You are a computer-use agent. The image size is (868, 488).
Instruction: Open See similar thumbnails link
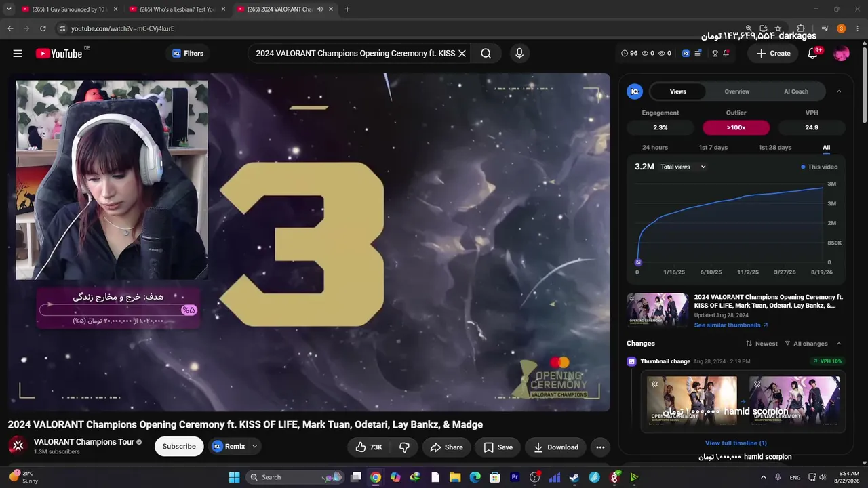[731, 325]
